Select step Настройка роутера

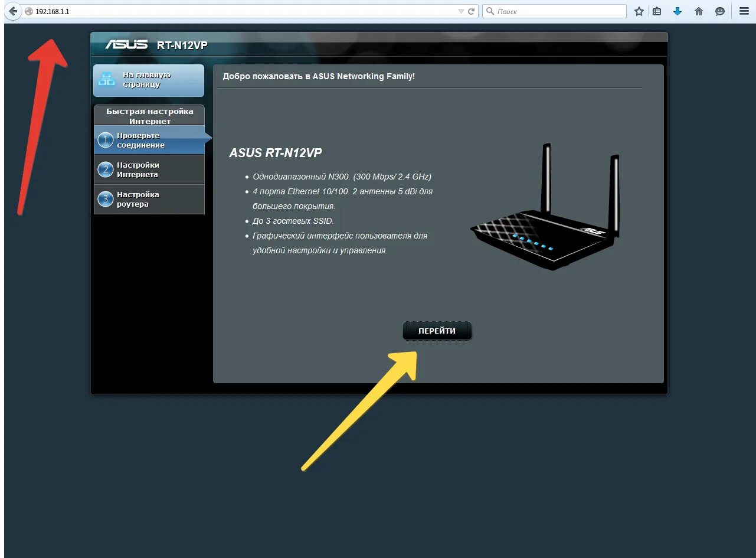pyautogui.click(x=149, y=199)
